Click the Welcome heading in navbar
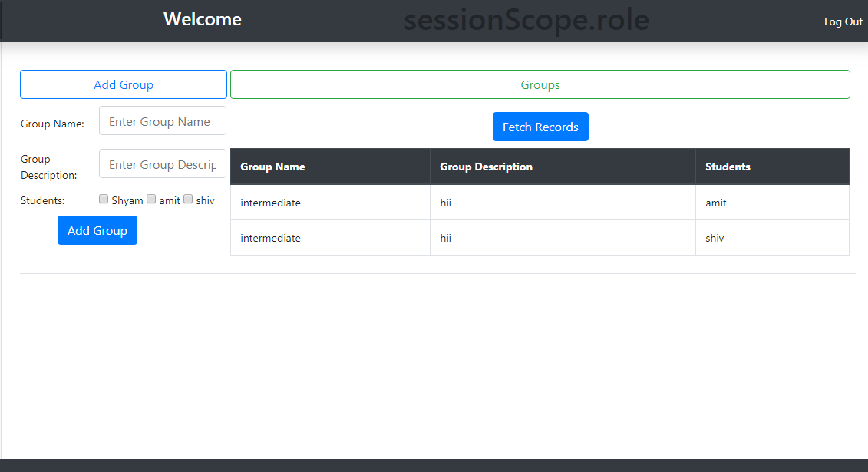The height and width of the screenshot is (472, 868). 203,19
